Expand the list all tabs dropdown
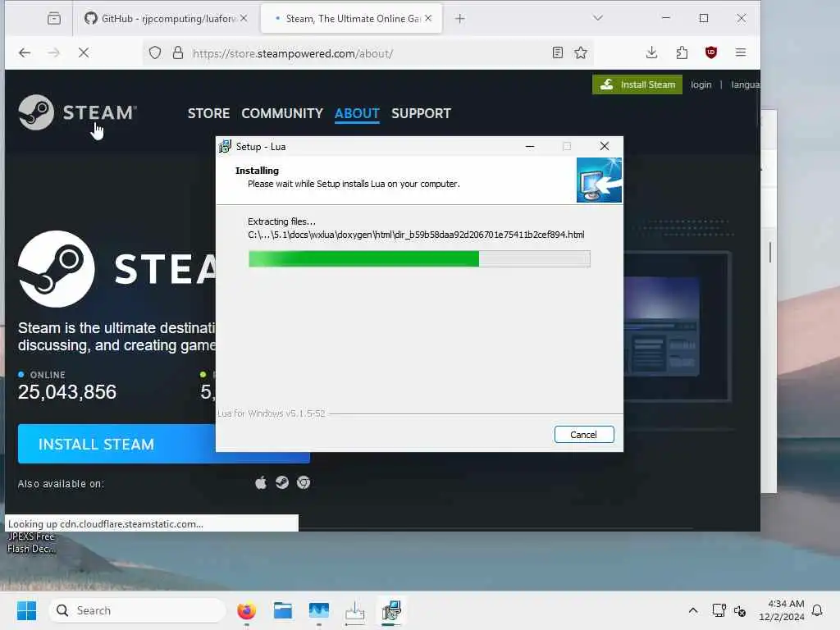The width and height of the screenshot is (840, 630). tap(598, 18)
